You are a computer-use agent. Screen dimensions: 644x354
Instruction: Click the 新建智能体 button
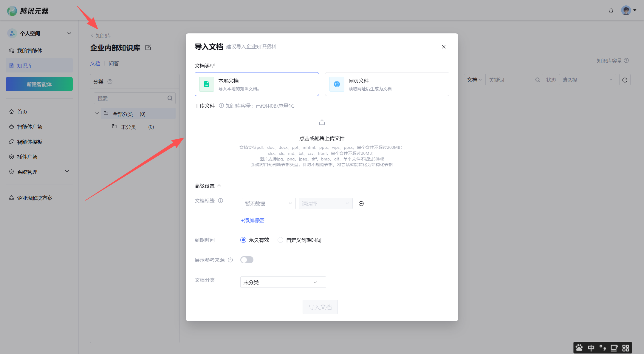(39, 84)
